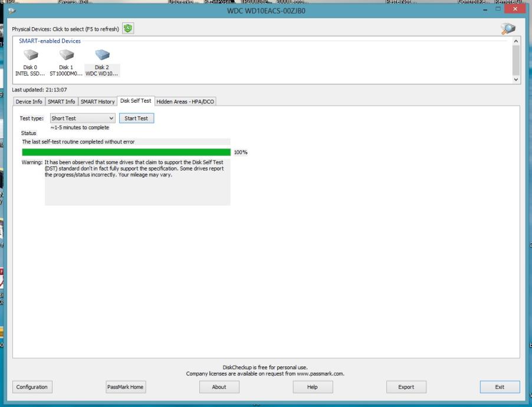The width and height of the screenshot is (532, 407).
Task: Select Disk 1 ST1000DM0 drive icon
Action: [66, 55]
